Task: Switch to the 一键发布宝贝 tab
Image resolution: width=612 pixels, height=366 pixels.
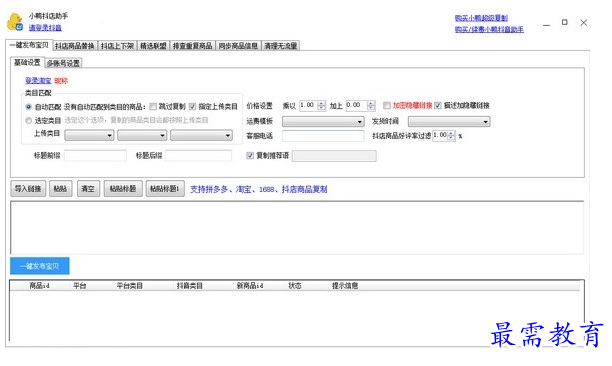Action: (x=29, y=45)
